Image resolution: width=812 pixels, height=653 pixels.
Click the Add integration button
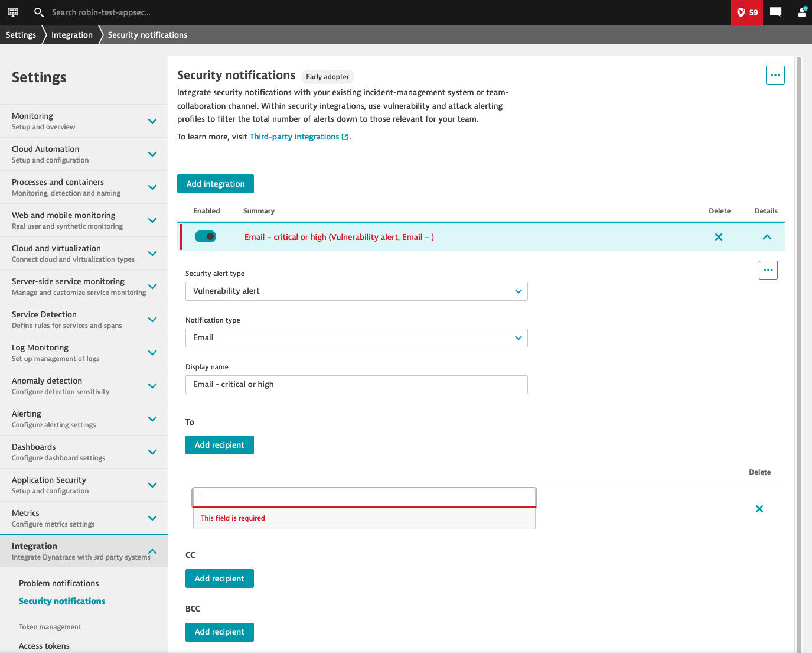[x=216, y=184]
